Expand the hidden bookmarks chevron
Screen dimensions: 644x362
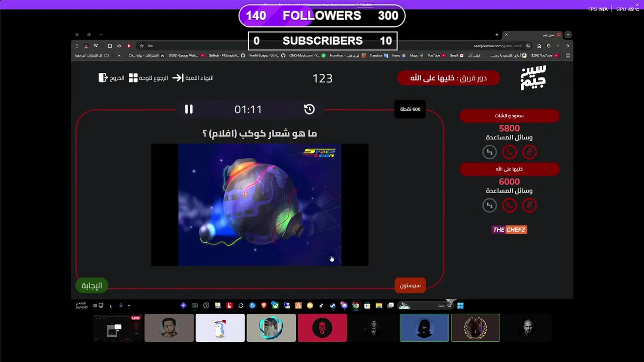click(119, 55)
